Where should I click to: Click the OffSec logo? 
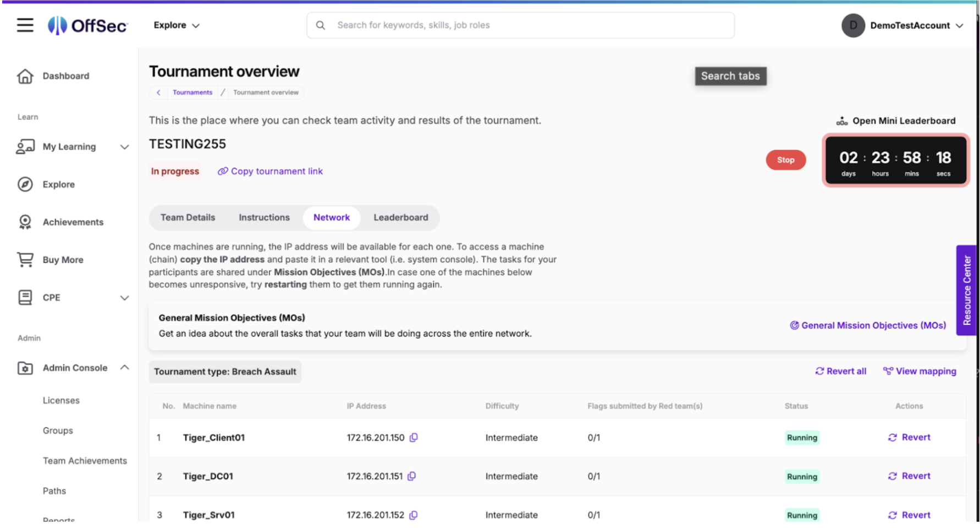point(88,25)
